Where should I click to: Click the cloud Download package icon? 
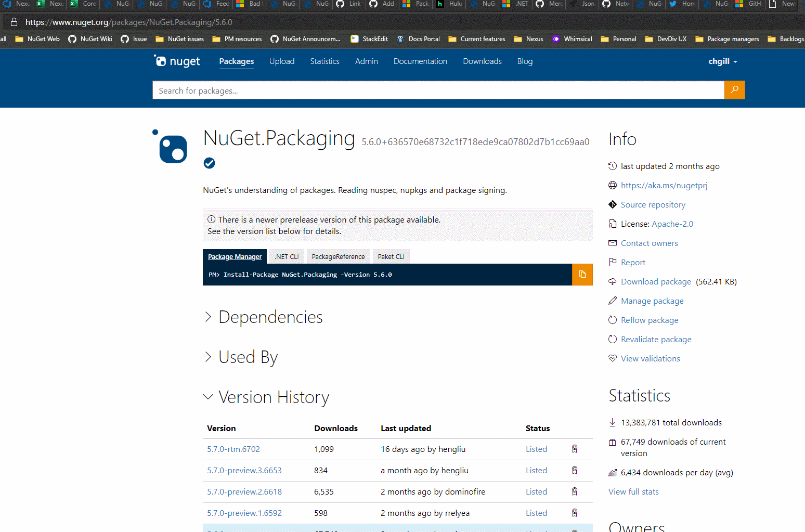(613, 281)
